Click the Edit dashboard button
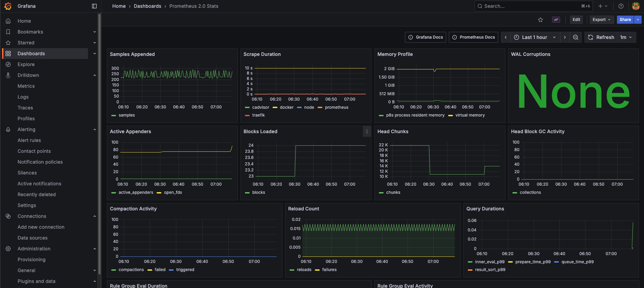644x288 pixels. [x=576, y=20]
